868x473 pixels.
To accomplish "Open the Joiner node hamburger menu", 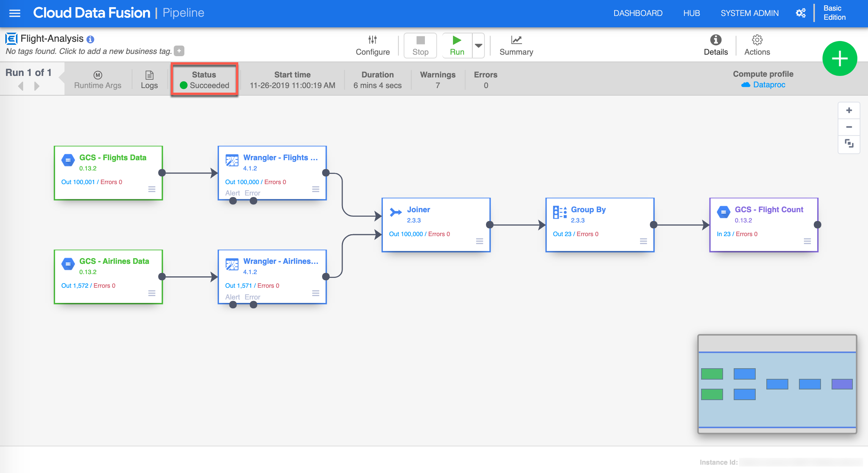I will [x=480, y=241].
